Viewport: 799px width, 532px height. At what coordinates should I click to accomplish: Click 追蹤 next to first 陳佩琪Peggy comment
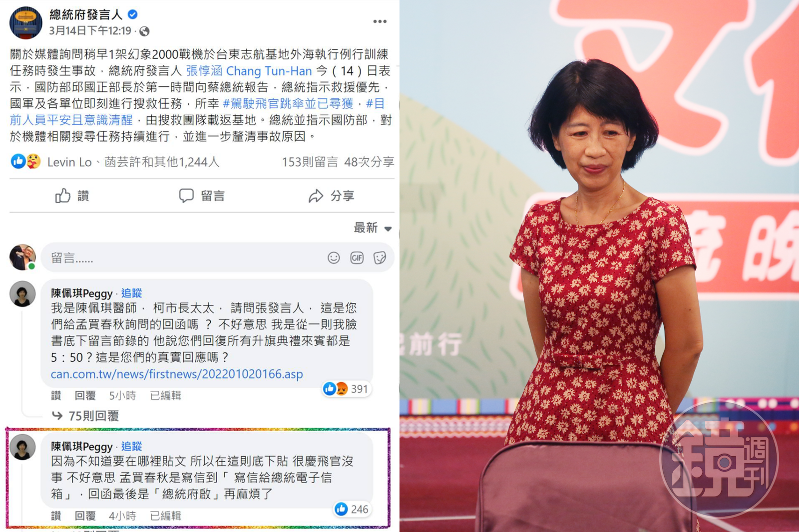tap(131, 293)
